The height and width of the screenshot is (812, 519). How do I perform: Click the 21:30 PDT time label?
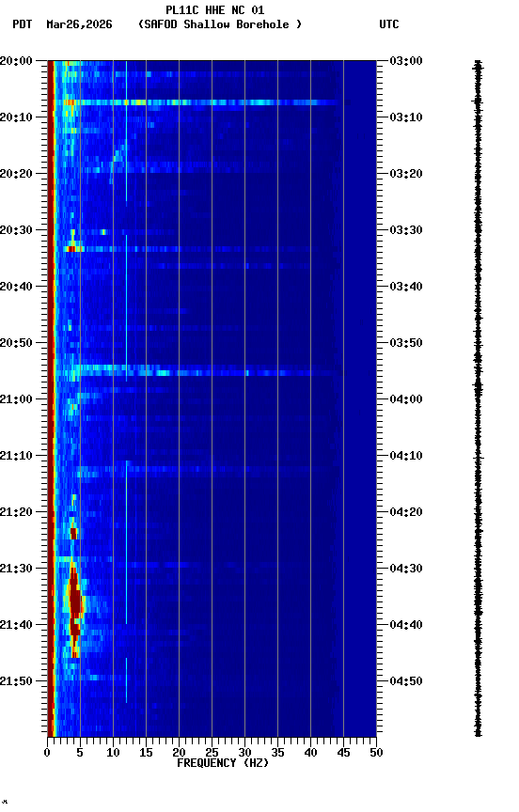click(17, 569)
